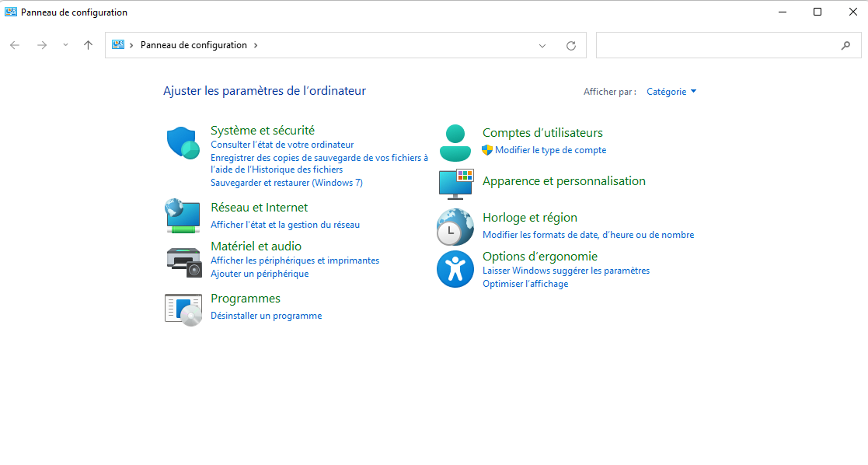Click Modifier le type de compte

tap(550, 150)
